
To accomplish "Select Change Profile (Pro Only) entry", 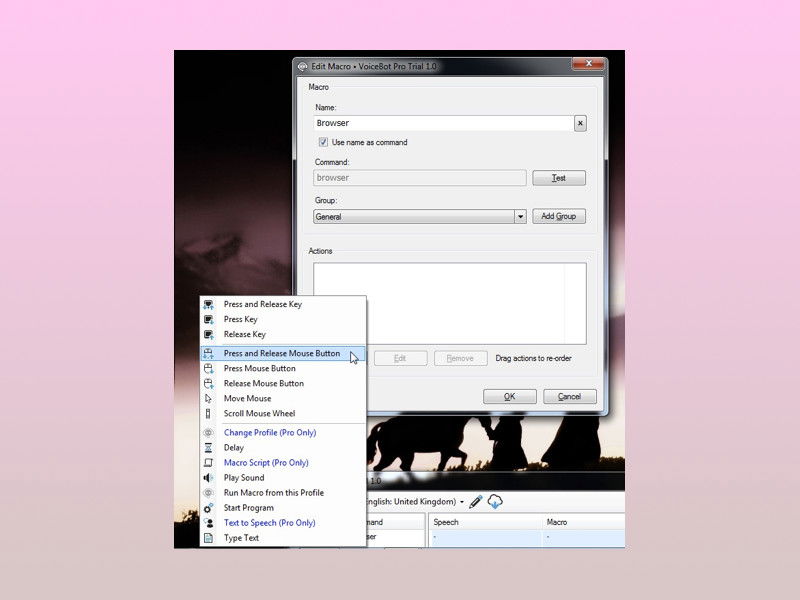I will [283, 433].
